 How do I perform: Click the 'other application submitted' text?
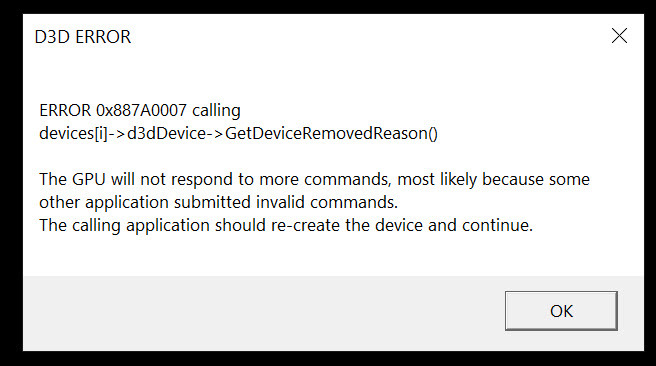click(x=145, y=203)
